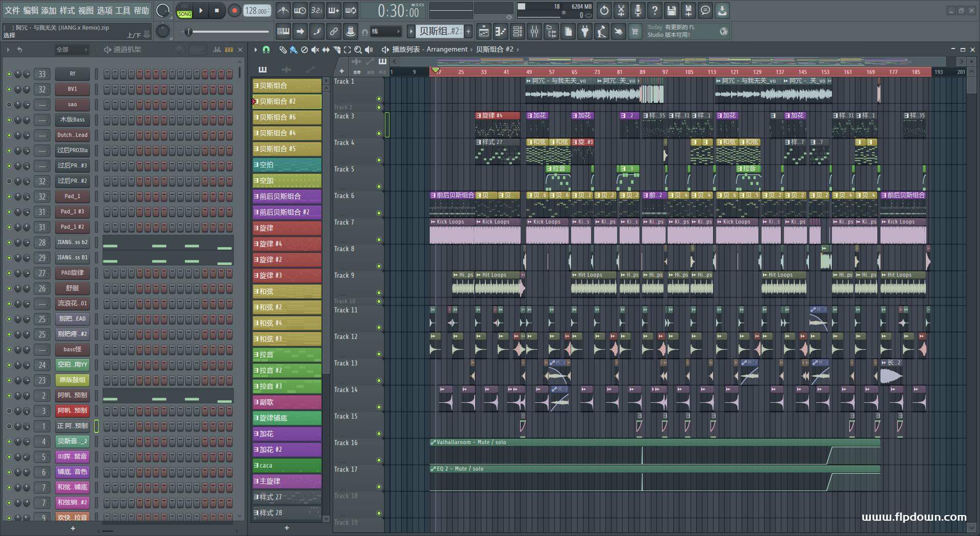This screenshot has width=980, height=536.
Task: Click the typing keyboard to piano icon
Action: (x=283, y=32)
